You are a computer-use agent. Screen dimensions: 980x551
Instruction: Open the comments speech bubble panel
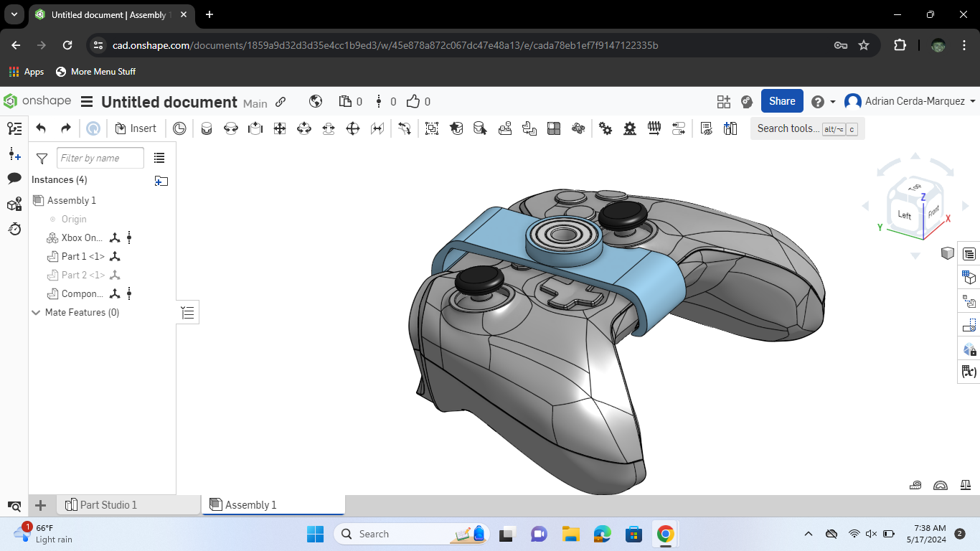pos(14,179)
